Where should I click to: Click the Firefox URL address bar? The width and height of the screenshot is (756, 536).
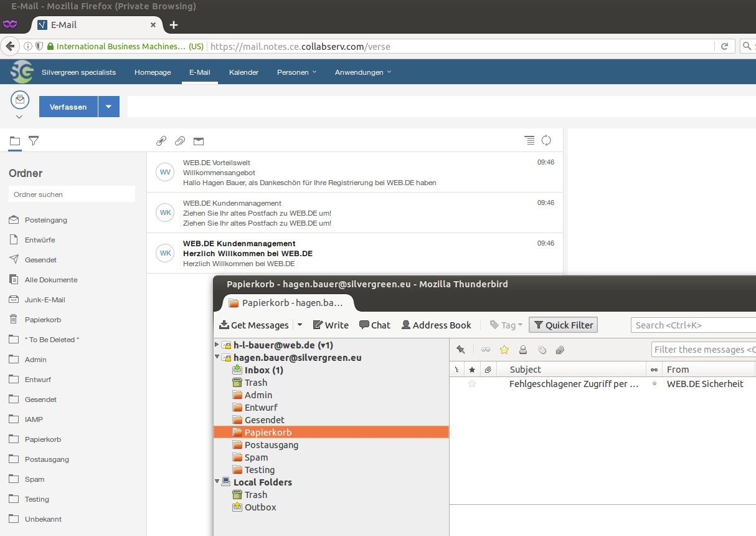(461, 46)
